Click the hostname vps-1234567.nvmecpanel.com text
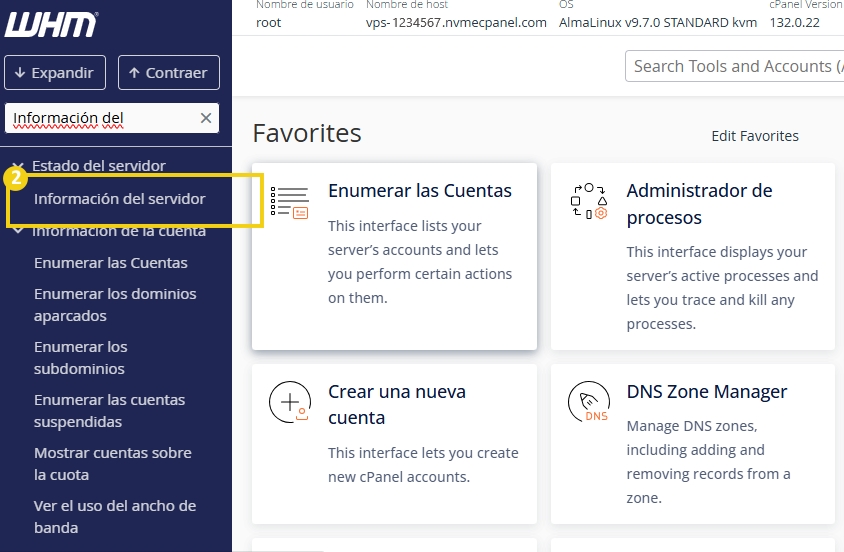844x552 pixels. (456, 23)
